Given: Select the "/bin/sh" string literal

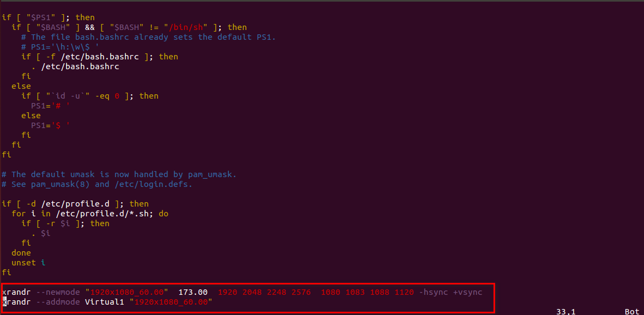Looking at the screenshot, I should click(x=181, y=27).
